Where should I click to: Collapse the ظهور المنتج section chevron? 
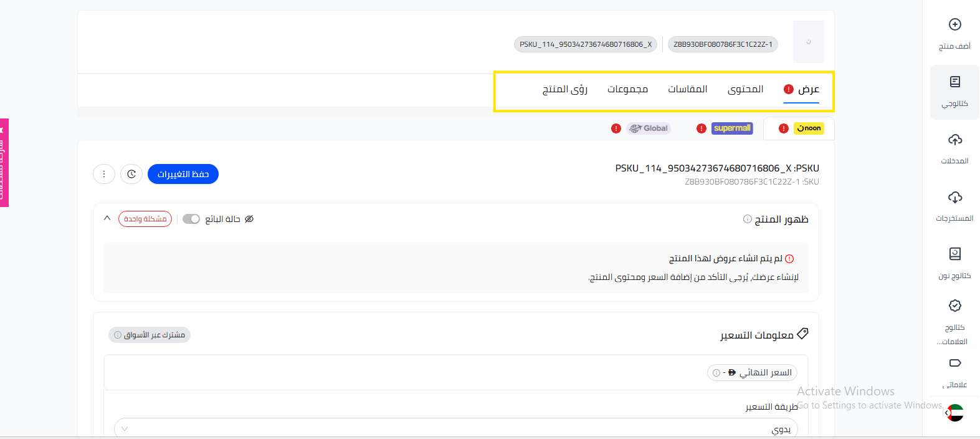pos(107,218)
